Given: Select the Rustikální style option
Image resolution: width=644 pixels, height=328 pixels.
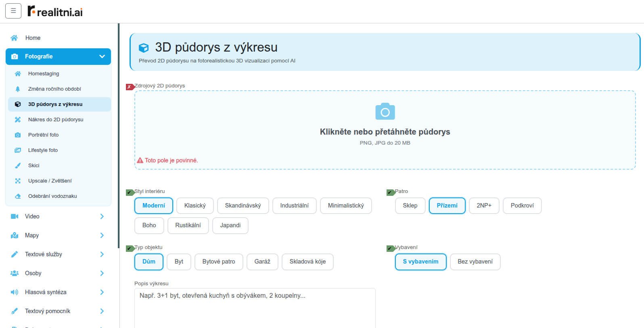Looking at the screenshot, I should pos(188,225).
